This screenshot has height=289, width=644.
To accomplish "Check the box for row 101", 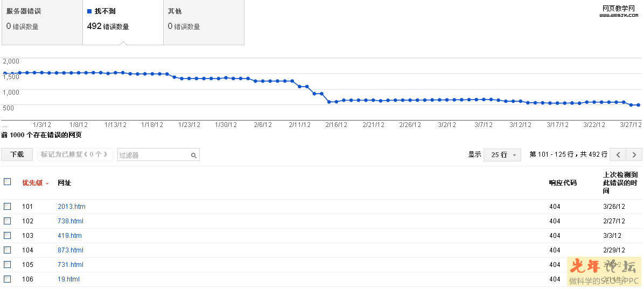I will pos(8,206).
